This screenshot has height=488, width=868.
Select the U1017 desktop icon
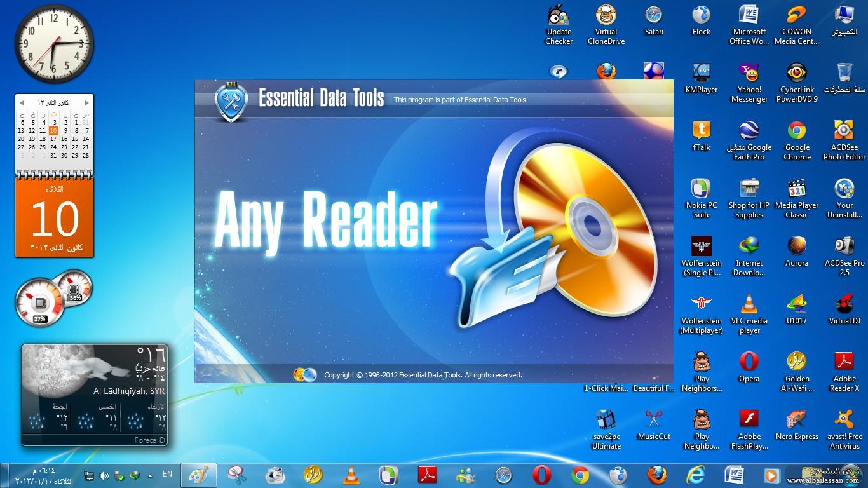tap(797, 310)
